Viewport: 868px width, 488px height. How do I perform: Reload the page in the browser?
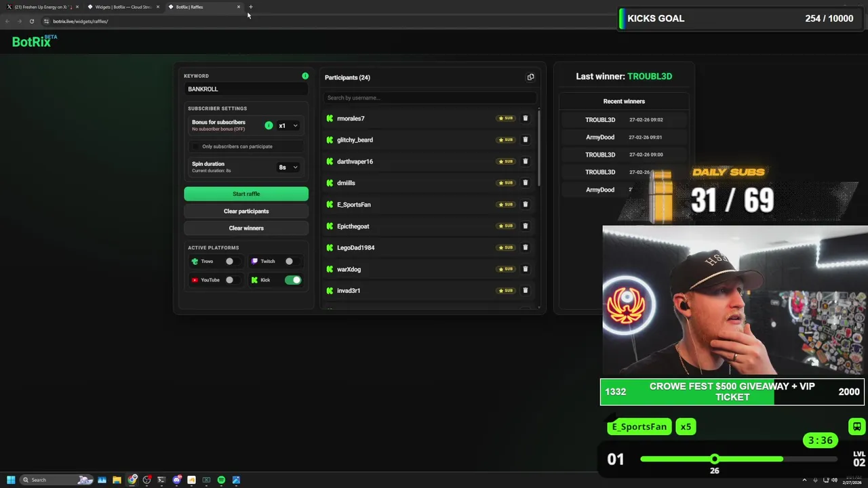coord(31,21)
